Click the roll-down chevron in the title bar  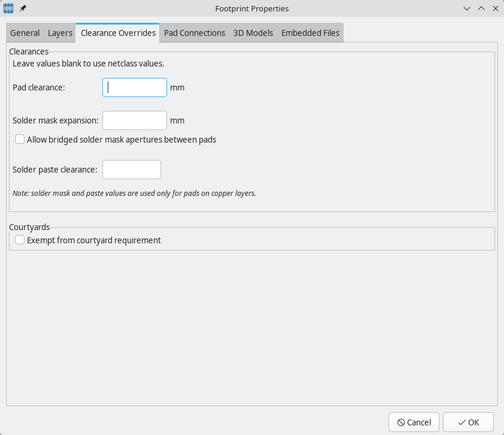466,8
